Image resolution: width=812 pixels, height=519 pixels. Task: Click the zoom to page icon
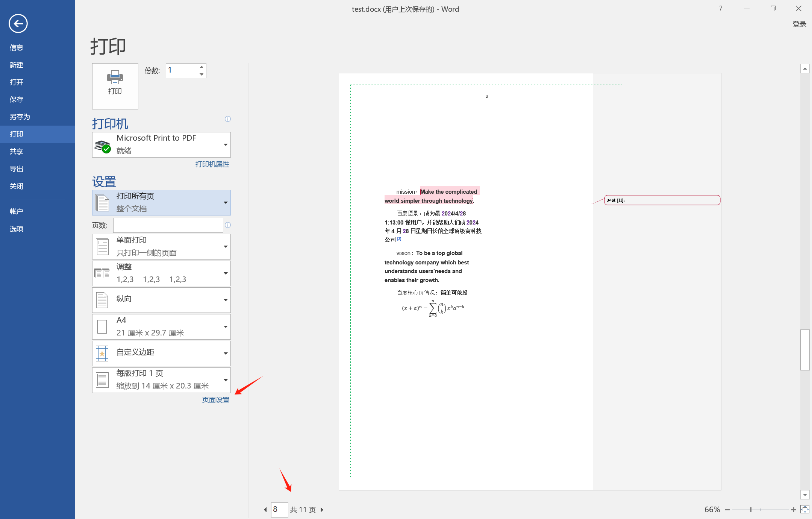[804, 509]
